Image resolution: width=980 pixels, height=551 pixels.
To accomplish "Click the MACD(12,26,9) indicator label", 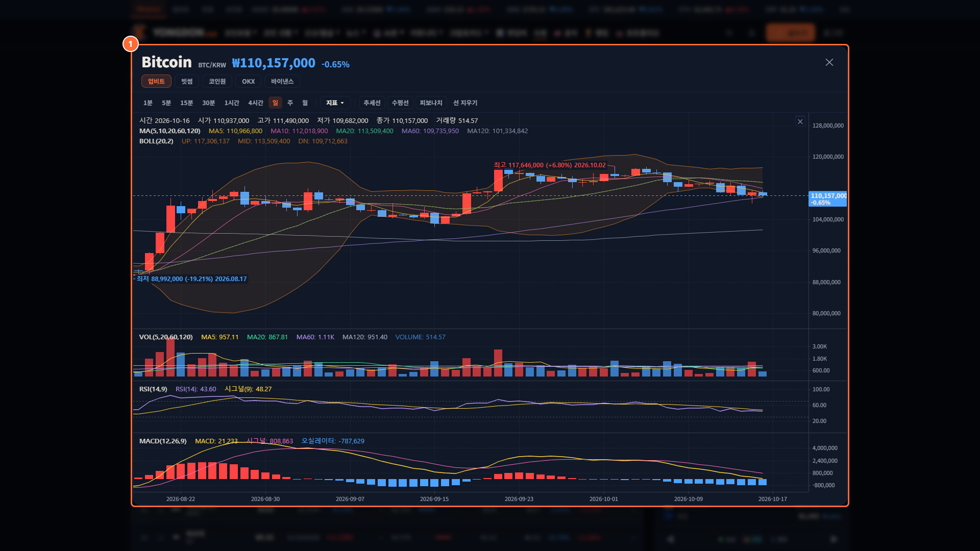I will (163, 441).
